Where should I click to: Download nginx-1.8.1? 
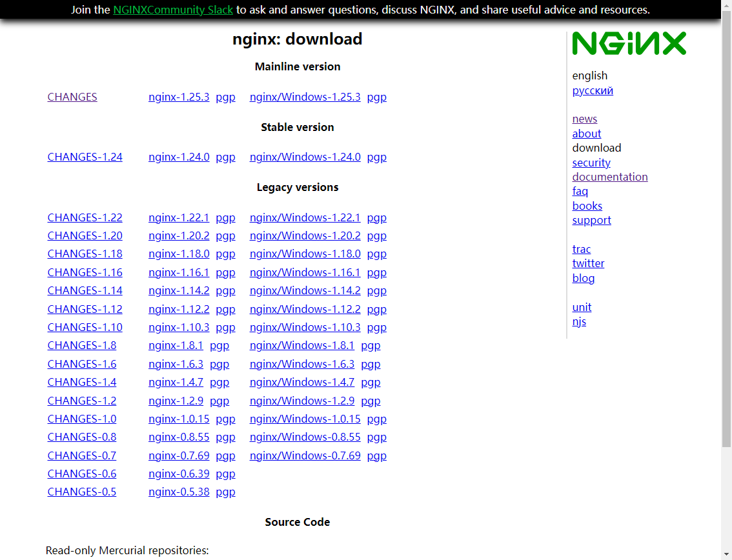(x=176, y=345)
